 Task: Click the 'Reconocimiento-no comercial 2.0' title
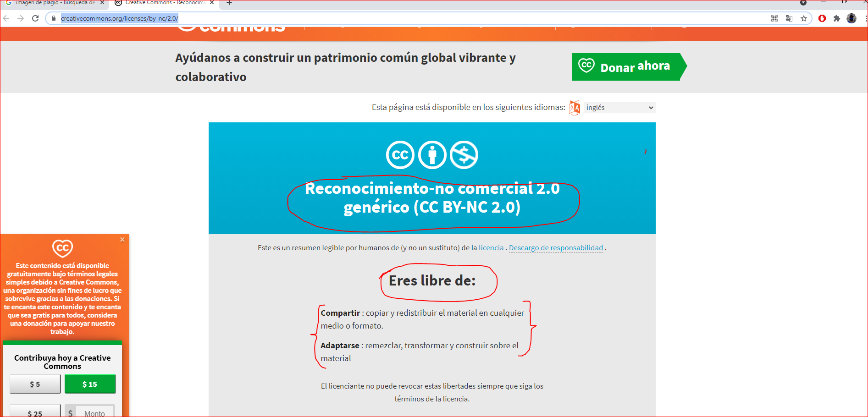pyautogui.click(x=432, y=198)
